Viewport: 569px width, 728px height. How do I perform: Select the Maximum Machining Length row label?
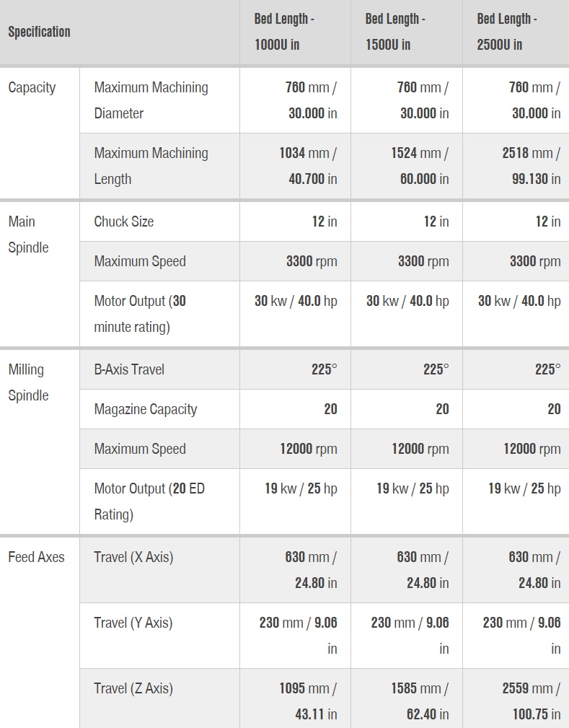[151, 166]
